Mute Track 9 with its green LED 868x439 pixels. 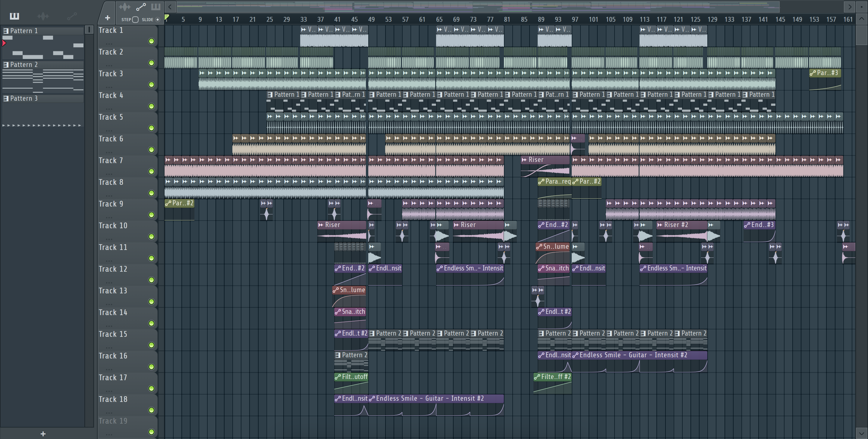click(151, 215)
